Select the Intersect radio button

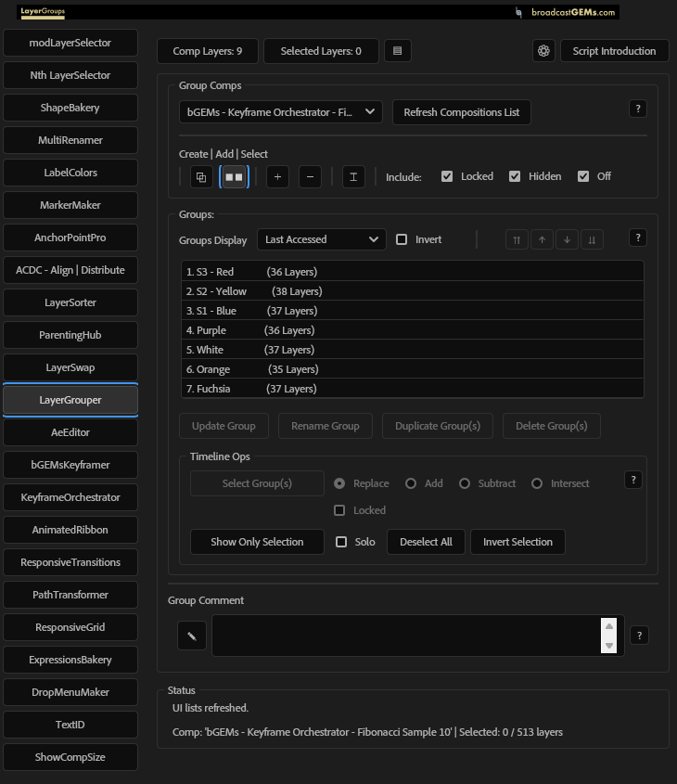537,483
